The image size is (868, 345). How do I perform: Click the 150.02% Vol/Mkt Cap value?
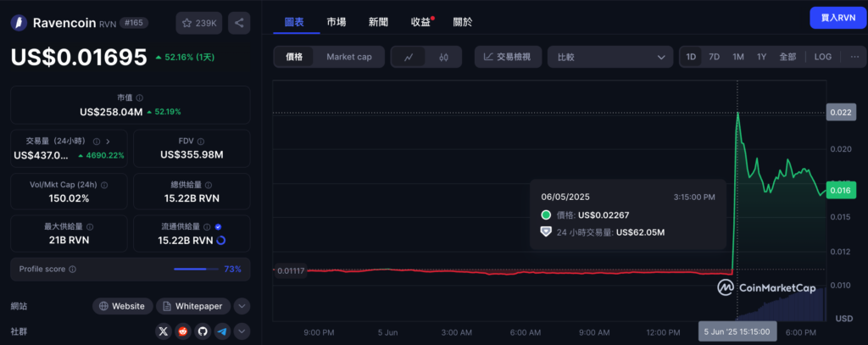point(70,198)
